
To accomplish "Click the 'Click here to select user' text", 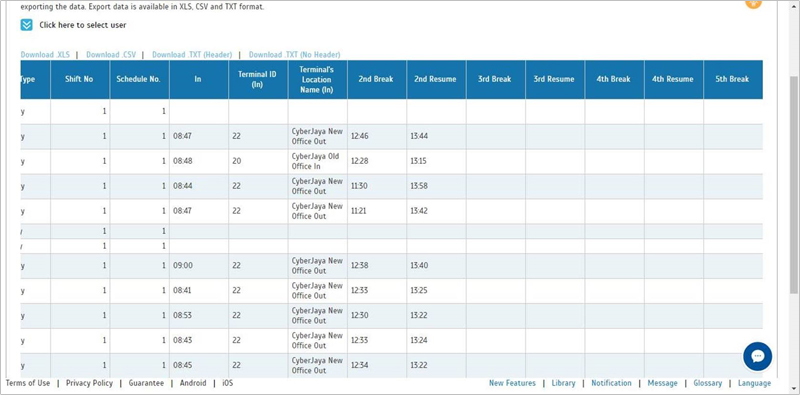I will tap(83, 25).
